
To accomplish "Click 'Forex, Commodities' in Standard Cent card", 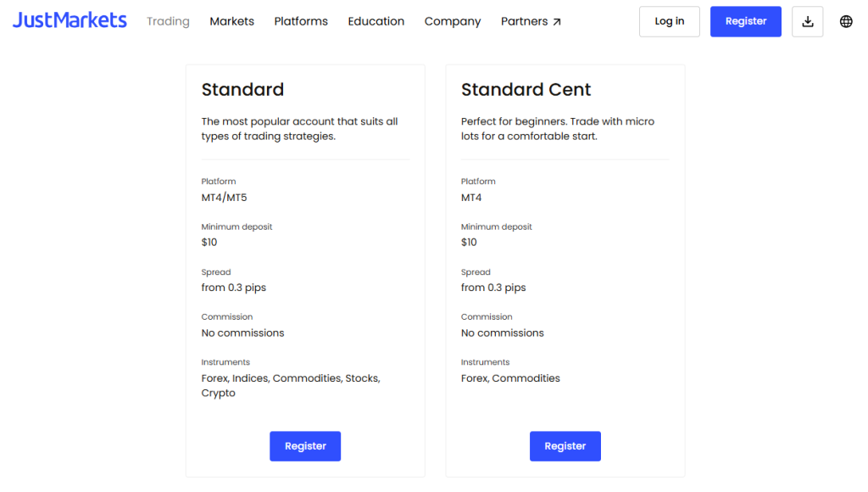I will 510,378.
